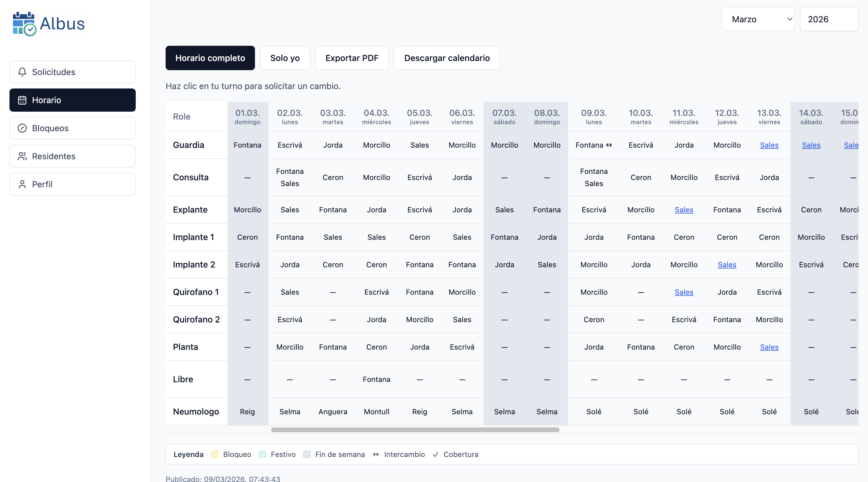Click the Sales link in the Guardia row for 13.03
The width and height of the screenshot is (868, 482).
tap(769, 145)
